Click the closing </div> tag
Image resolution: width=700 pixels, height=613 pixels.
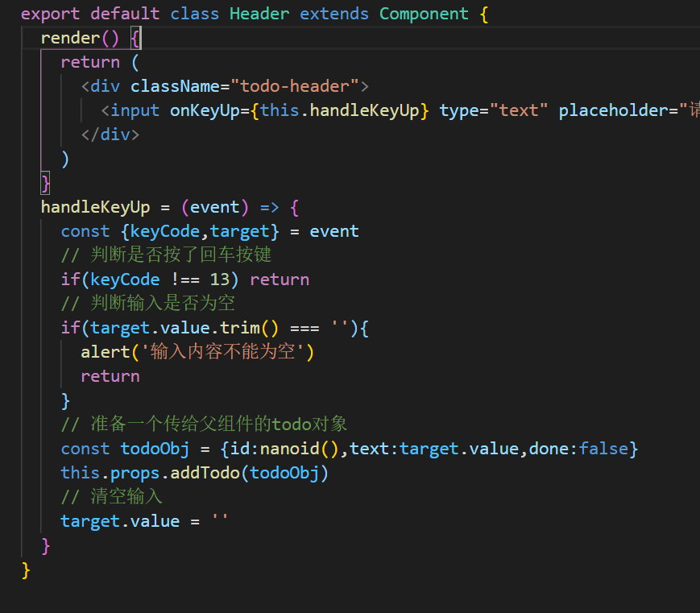(x=110, y=135)
